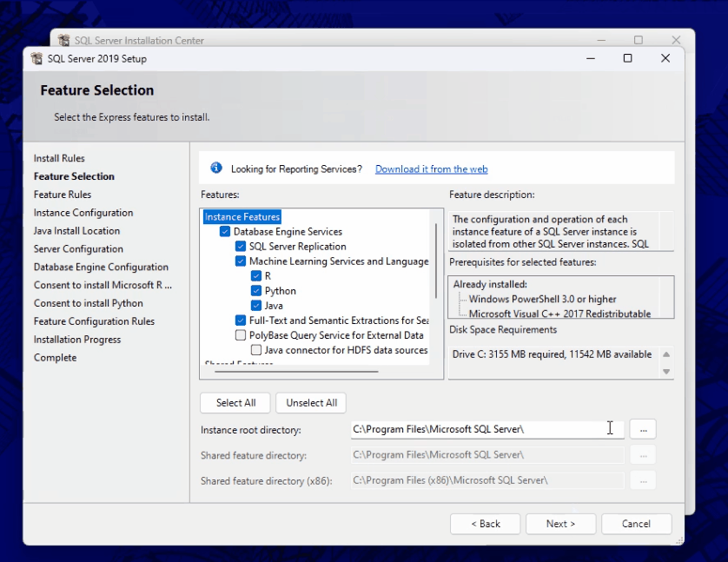Open the Download it from the web link
728x562 pixels.
(431, 169)
